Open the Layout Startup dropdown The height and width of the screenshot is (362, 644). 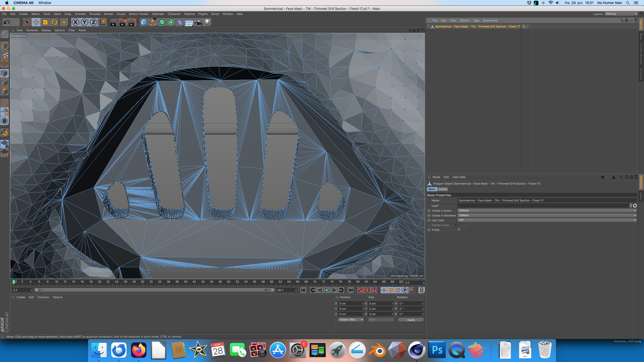(x=621, y=14)
